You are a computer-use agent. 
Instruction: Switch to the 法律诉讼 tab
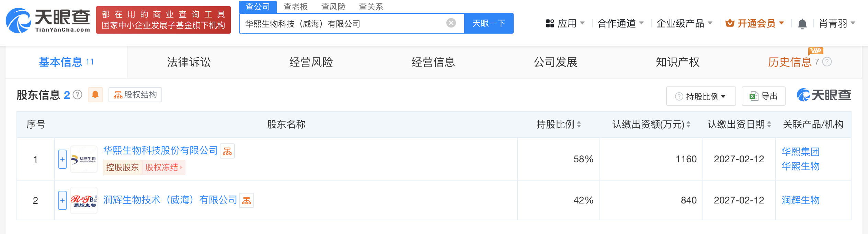189,62
